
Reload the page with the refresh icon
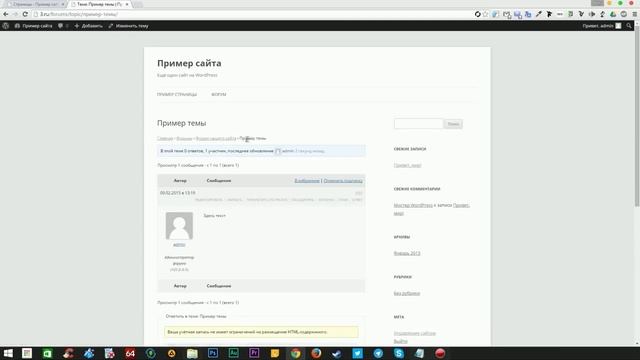click(x=25, y=14)
